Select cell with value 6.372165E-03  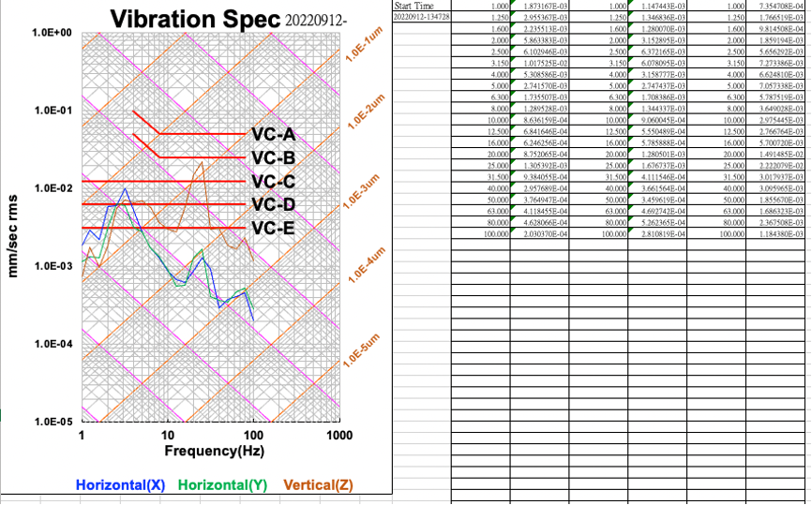[x=657, y=52]
